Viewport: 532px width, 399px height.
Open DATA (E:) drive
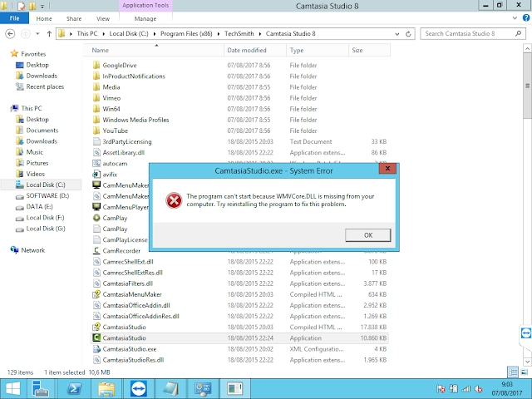pos(39,207)
